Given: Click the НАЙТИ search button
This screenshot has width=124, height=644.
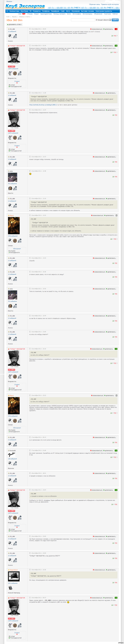Looking at the screenshot, I should (x=115, y=20).
